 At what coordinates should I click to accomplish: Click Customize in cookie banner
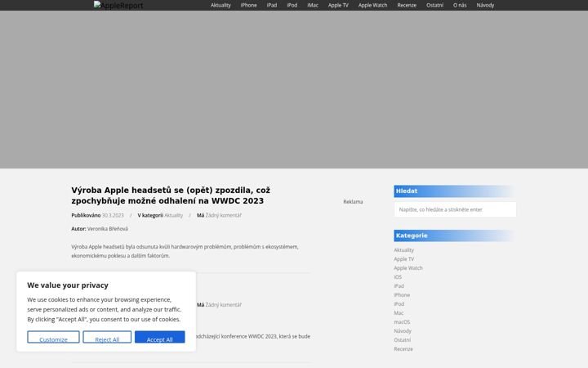53,337
